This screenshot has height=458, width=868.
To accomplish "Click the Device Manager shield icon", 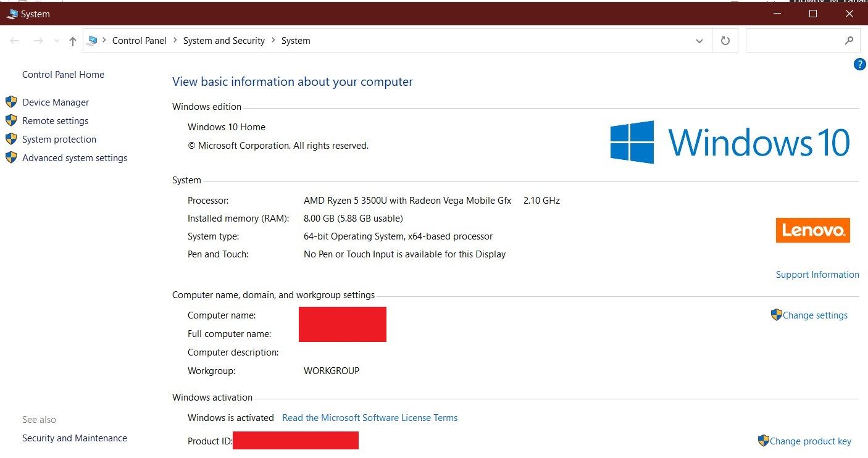I will 11,102.
